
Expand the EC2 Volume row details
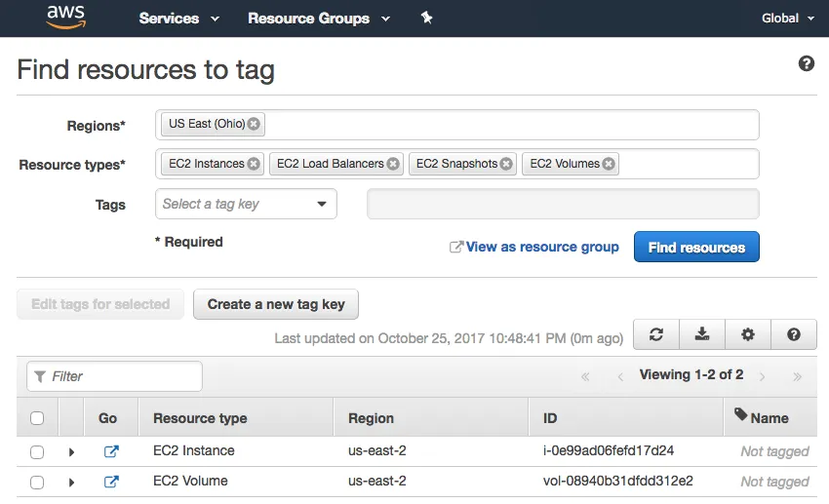(71, 483)
